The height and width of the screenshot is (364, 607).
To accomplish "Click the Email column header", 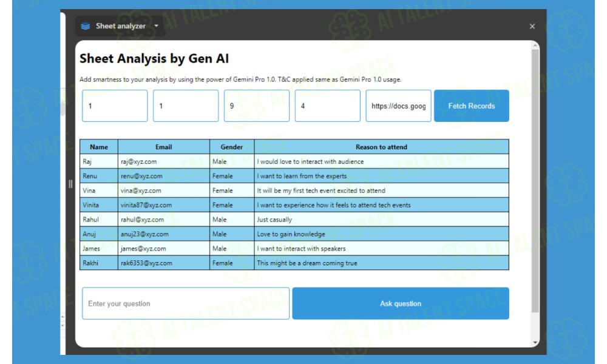I will tap(164, 147).
